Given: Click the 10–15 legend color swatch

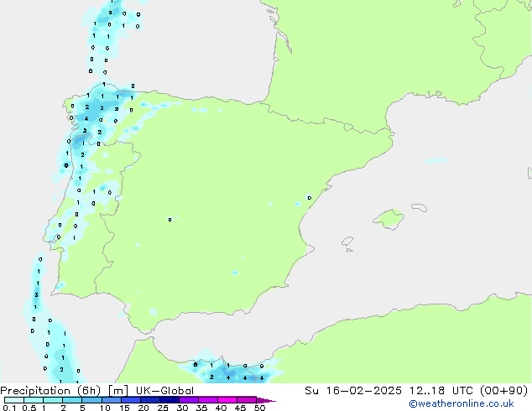Looking at the screenshot, I should [x=111, y=400].
